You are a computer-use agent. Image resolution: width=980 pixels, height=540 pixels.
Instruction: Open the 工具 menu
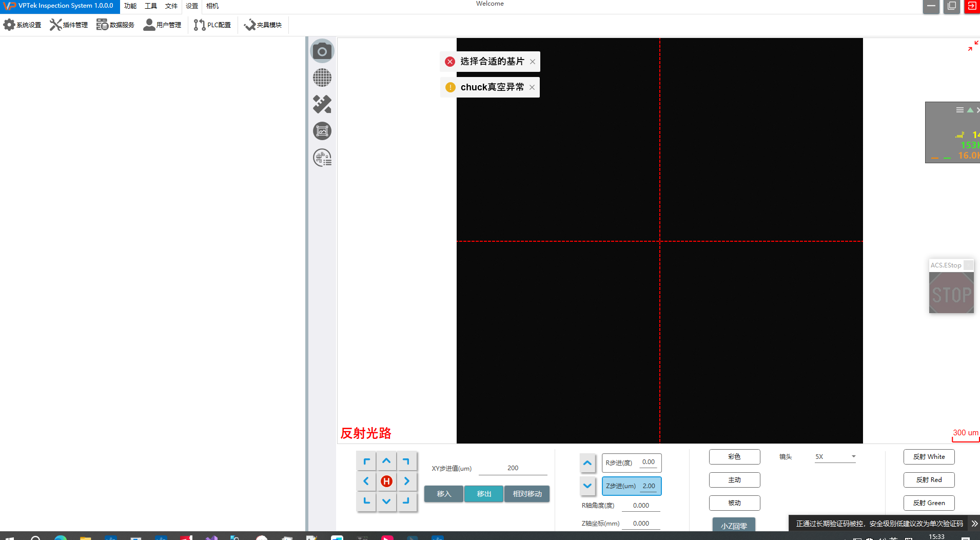150,6
